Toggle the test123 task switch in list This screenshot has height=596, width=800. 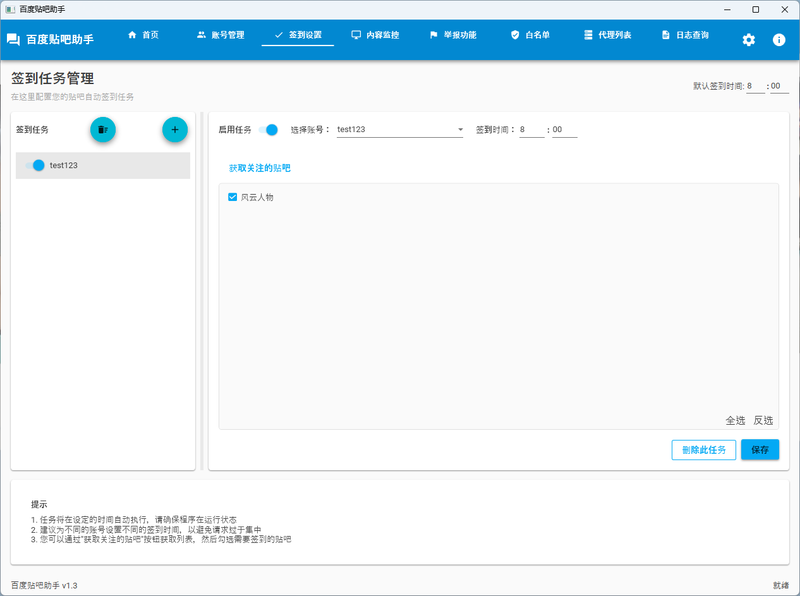pyautogui.click(x=35, y=165)
